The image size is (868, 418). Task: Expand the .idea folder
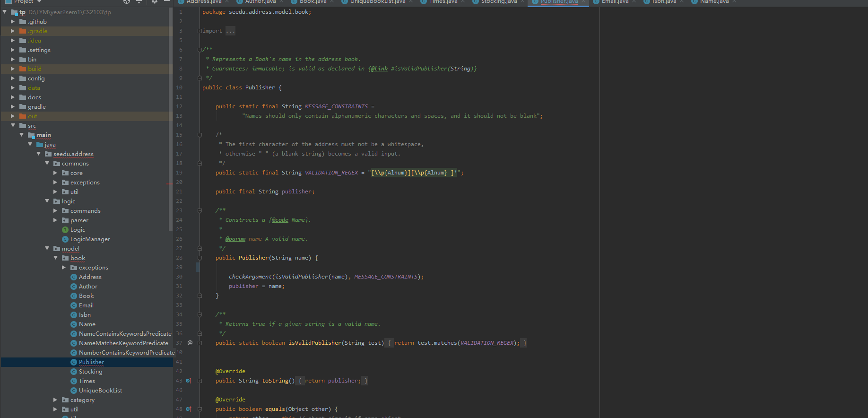coord(13,41)
